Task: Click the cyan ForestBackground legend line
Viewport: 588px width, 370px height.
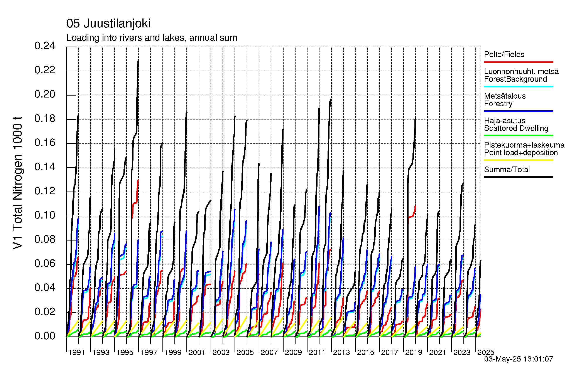Action: point(519,86)
